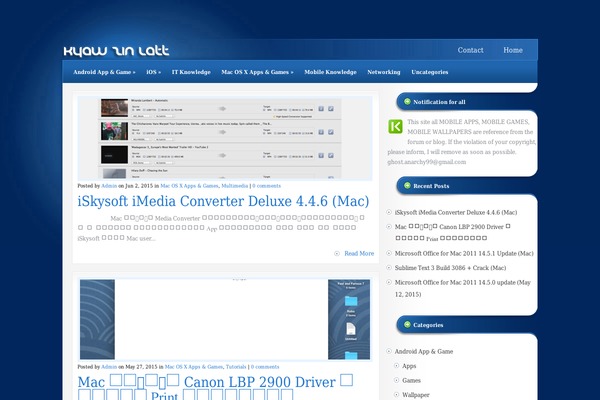Viewport: 600px width, 400px height.
Task: Click bullet icon beside Apps subcategory
Action: (397, 366)
